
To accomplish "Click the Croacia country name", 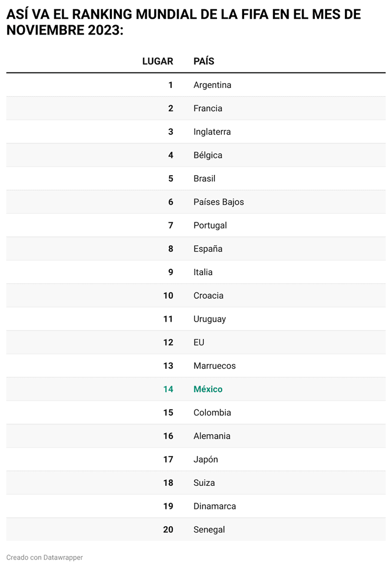I will (x=209, y=296).
